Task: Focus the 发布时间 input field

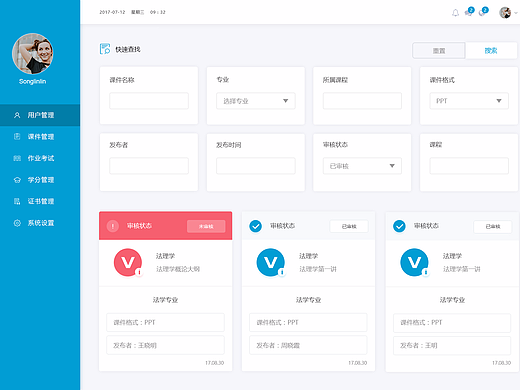Action: click(x=256, y=166)
